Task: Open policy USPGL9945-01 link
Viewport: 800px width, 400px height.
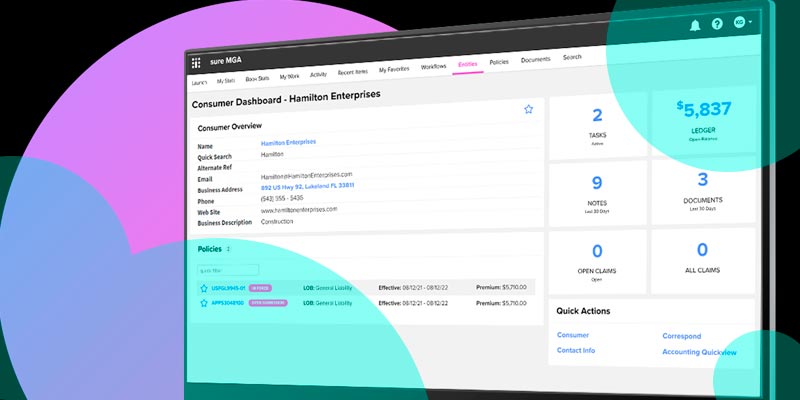Action: [228, 288]
